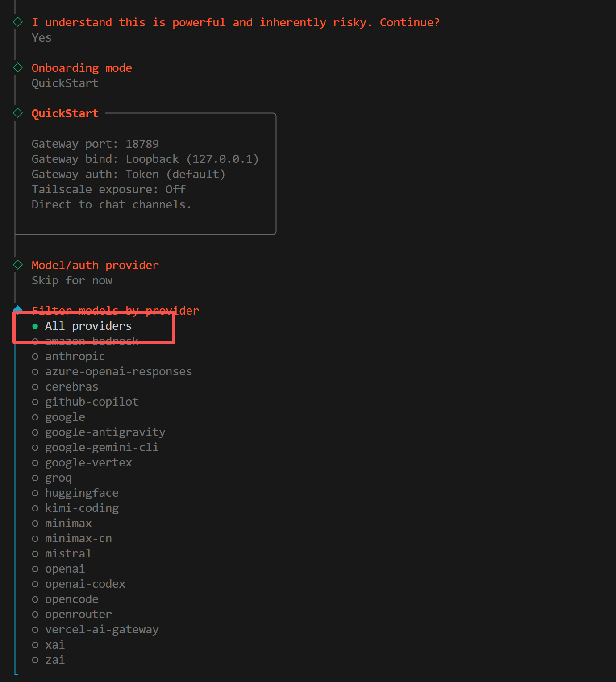Select vercel-ai-gateway provider

click(x=96, y=630)
